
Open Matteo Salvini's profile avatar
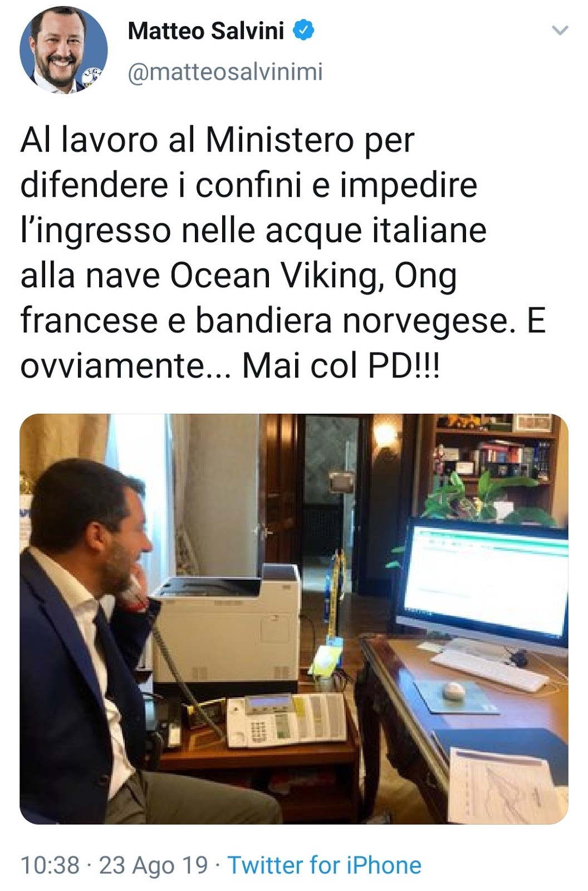[63, 50]
